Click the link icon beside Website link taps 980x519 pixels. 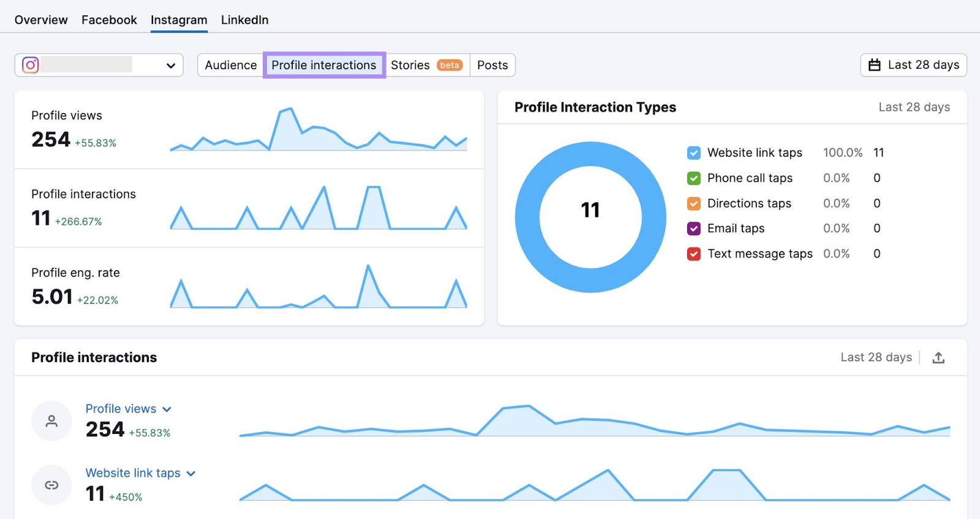click(51, 485)
